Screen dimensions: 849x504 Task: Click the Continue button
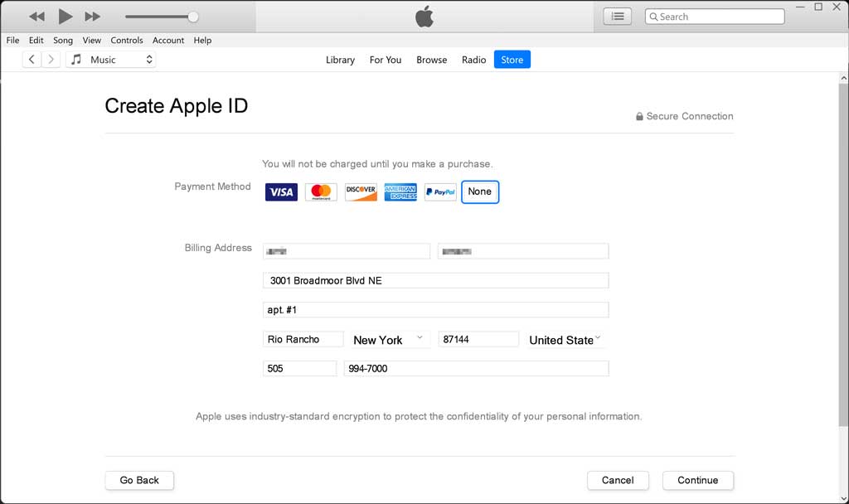[698, 480]
